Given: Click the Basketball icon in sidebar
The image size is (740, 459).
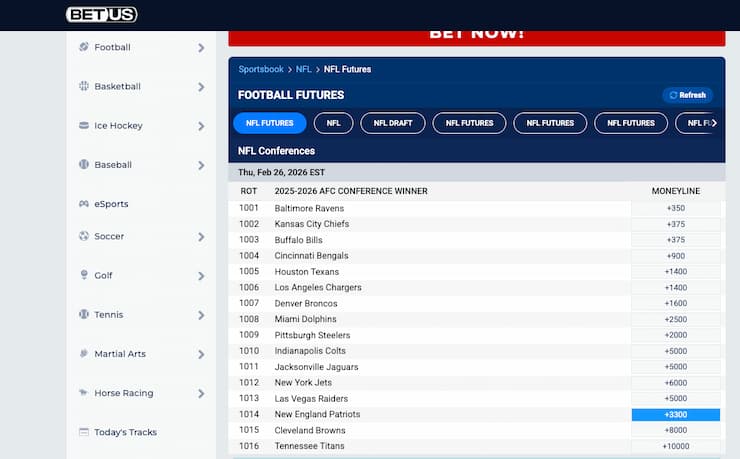Looking at the screenshot, I should pyautogui.click(x=84, y=87).
